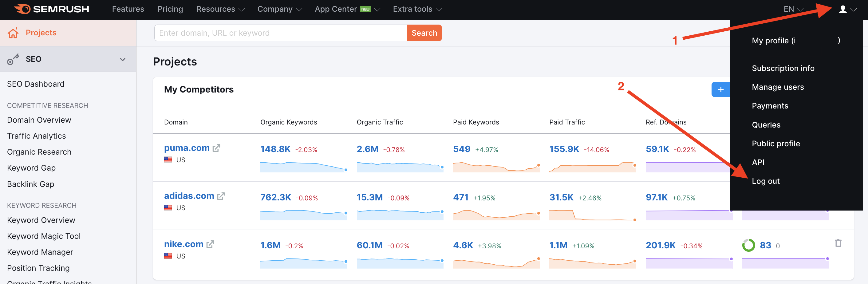This screenshot has width=868, height=284.
Task: Open the EN language selector
Action: click(x=794, y=9)
